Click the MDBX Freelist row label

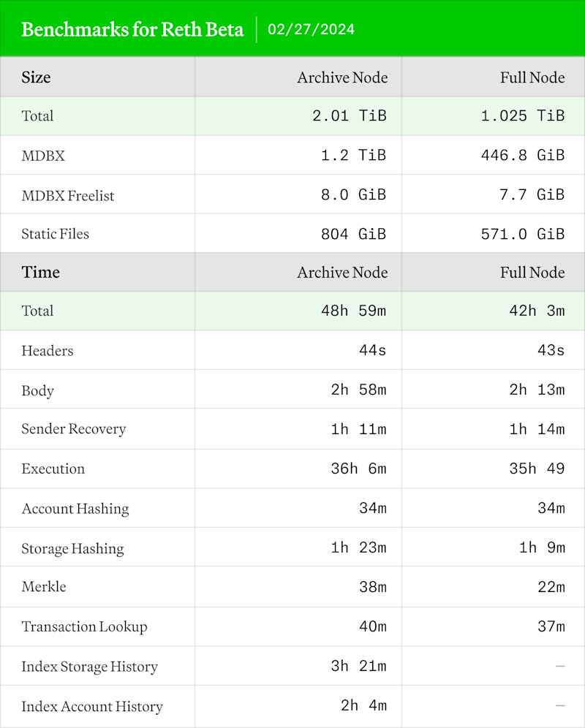pos(68,195)
